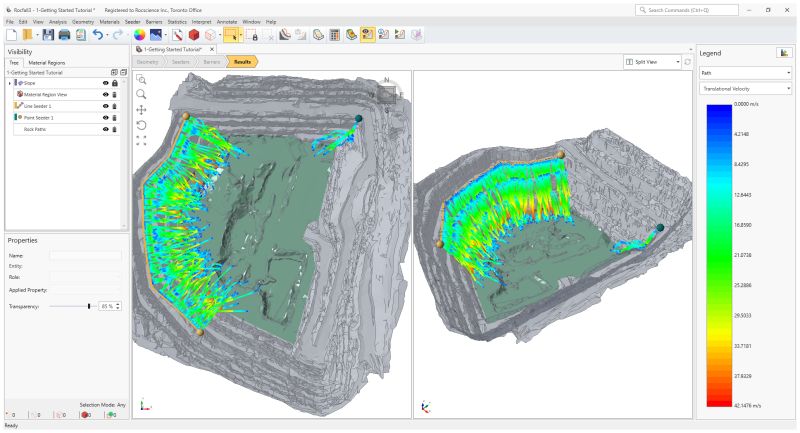Toggle visibility eye for Slope
Viewport: 800px width, 433px height.
pyautogui.click(x=106, y=83)
